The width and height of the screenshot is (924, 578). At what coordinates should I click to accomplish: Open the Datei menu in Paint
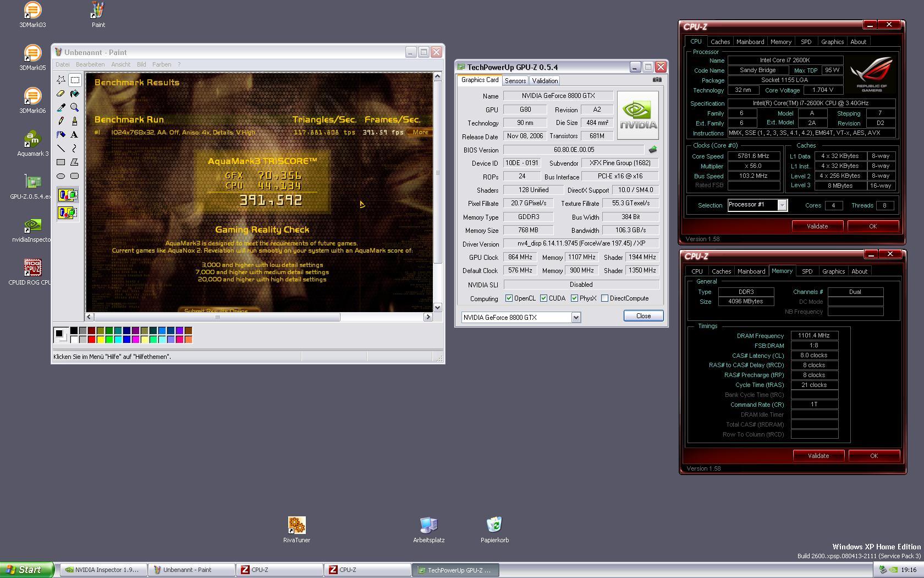click(x=62, y=64)
